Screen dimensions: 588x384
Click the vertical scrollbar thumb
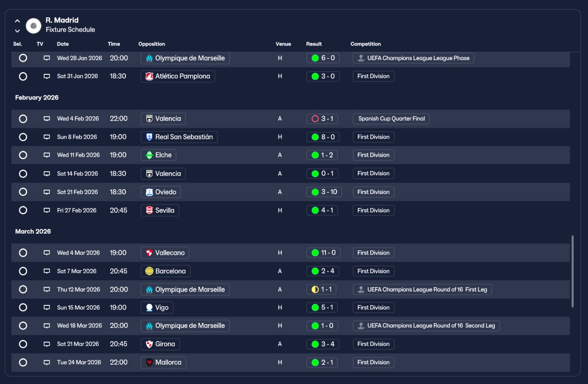(572, 271)
